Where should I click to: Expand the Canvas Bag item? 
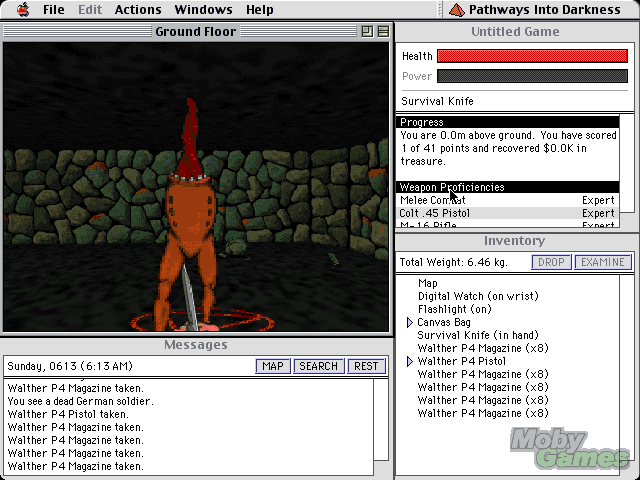(x=410, y=322)
